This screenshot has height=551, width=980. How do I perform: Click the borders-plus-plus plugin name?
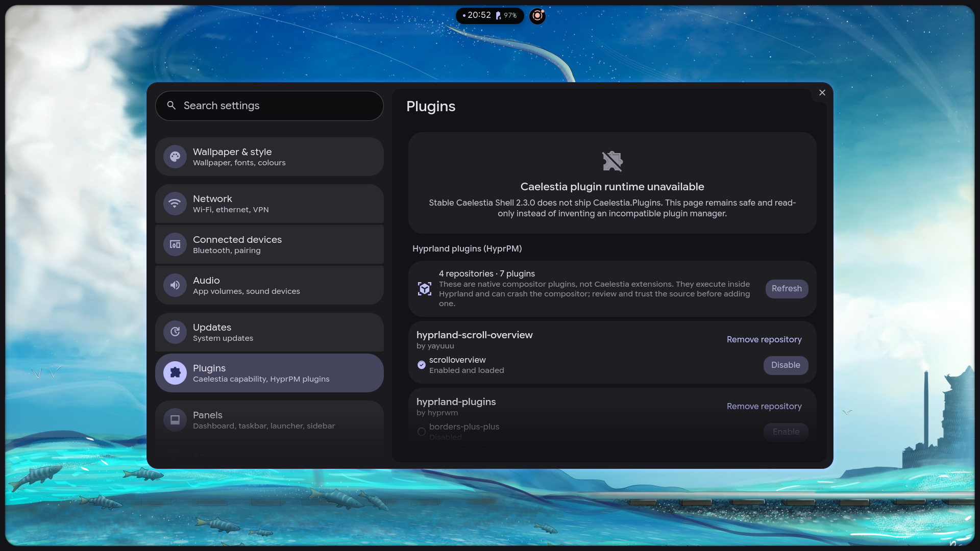point(464,427)
